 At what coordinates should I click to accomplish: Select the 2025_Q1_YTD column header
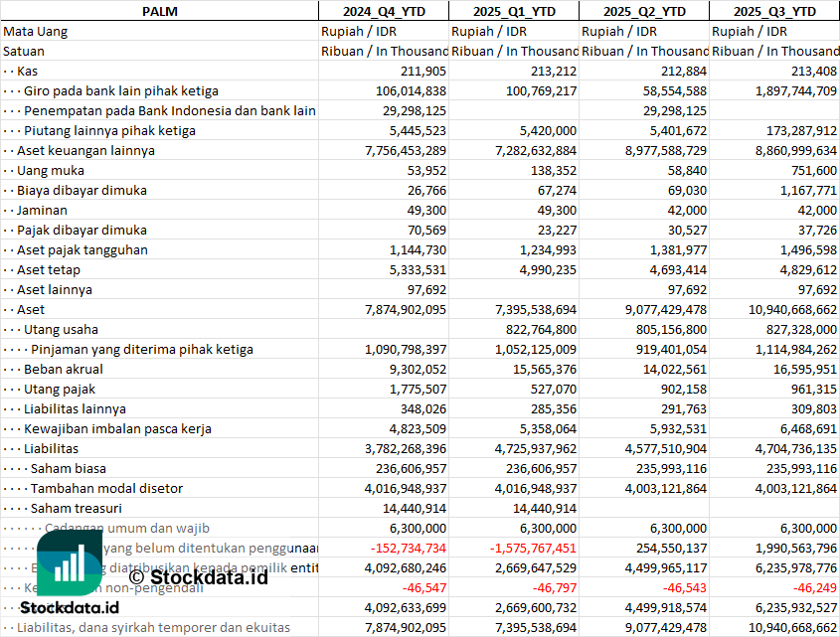point(514,11)
